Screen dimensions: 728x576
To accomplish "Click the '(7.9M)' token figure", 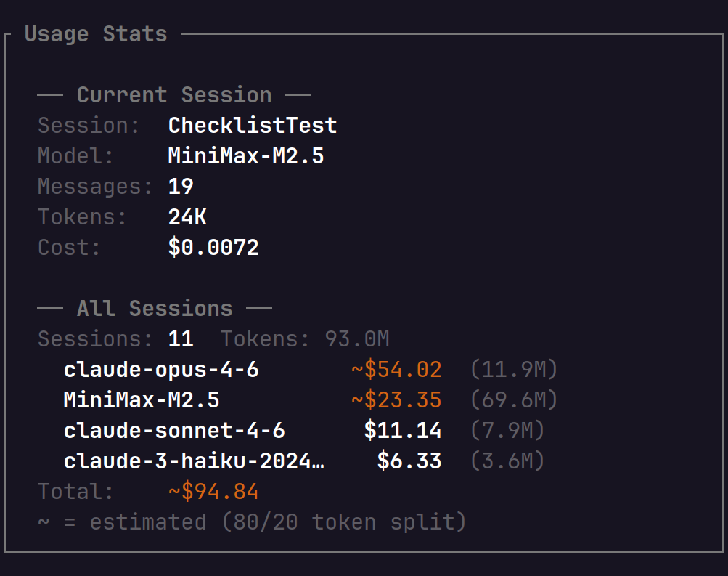I will coord(507,430).
